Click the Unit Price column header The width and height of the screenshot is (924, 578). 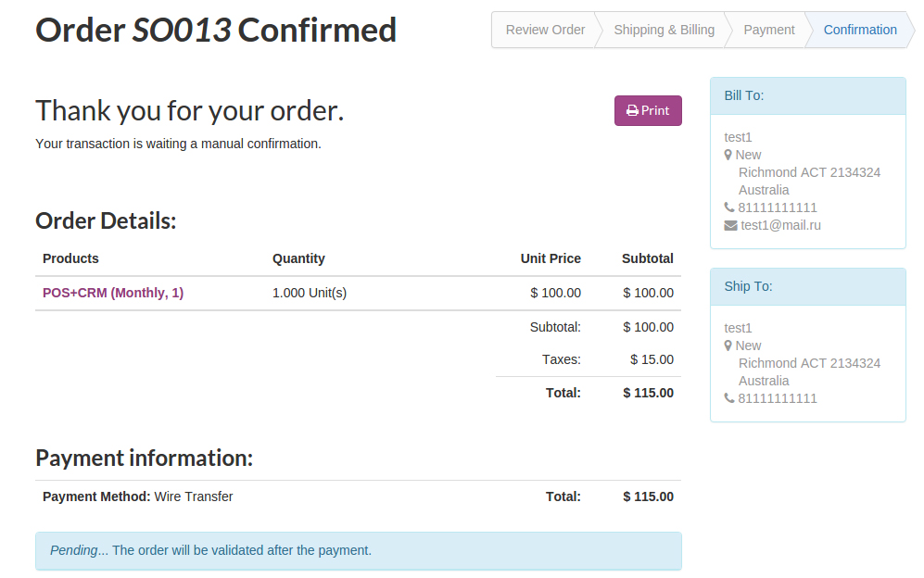point(551,258)
